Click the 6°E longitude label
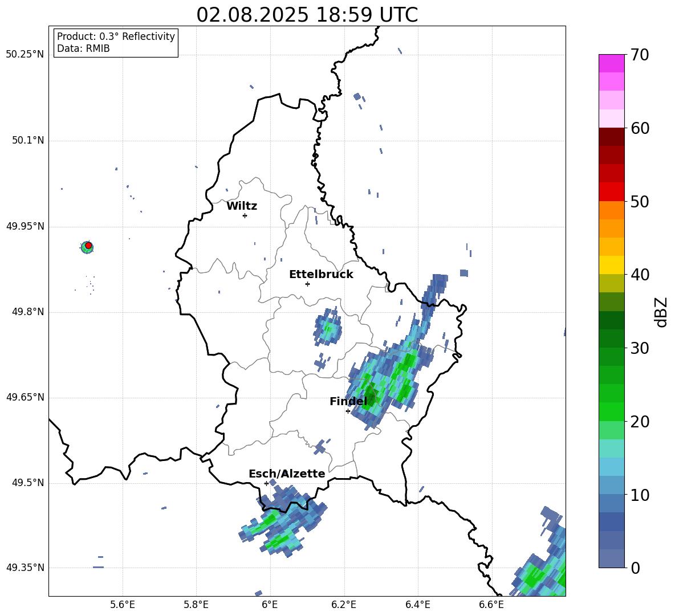 pos(270,605)
